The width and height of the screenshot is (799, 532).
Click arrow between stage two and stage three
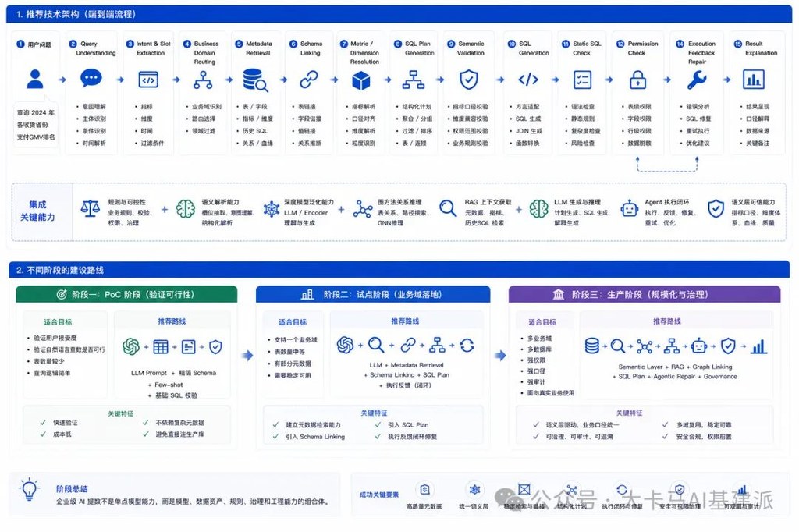click(x=500, y=355)
